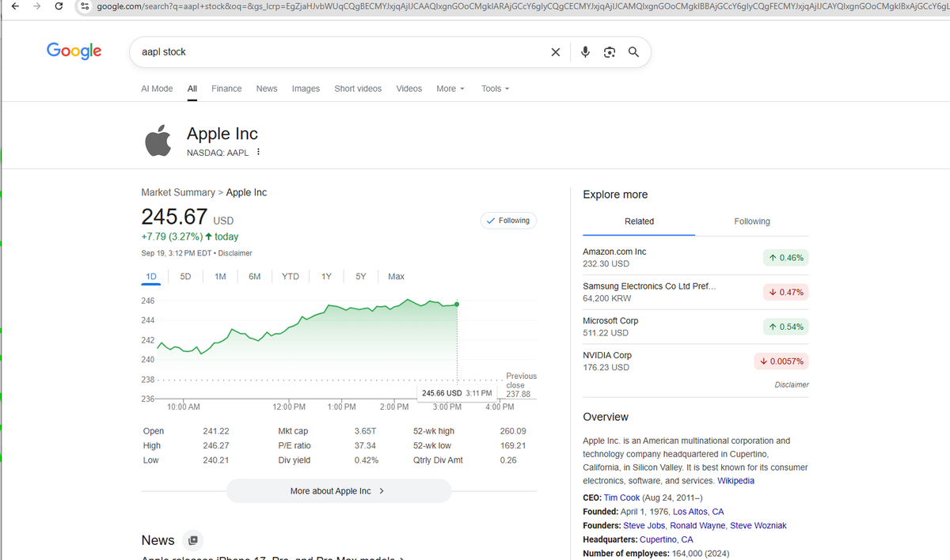Click the Previous close 237.88 label
The image size is (950, 560).
pos(520,385)
